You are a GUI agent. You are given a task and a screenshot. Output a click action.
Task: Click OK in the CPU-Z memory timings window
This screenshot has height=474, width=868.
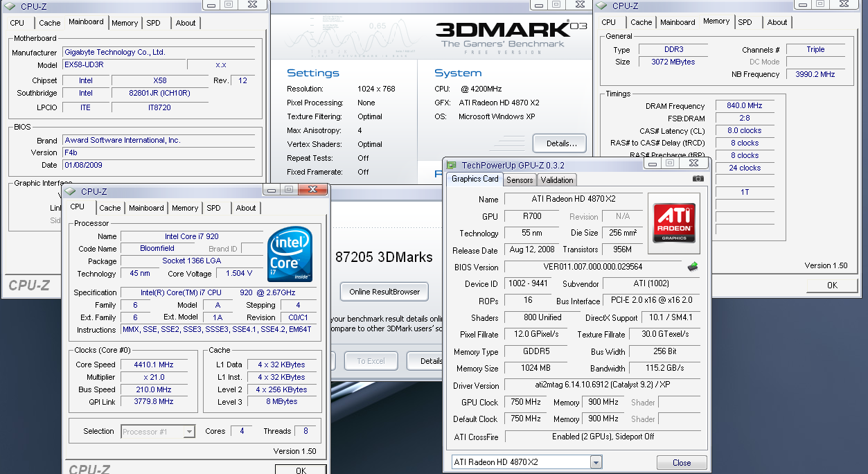(832, 285)
